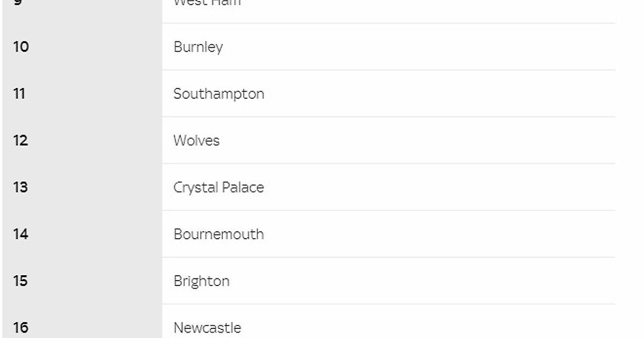Open the Brighton team name
The width and height of the screenshot is (644, 338).
[x=201, y=281]
